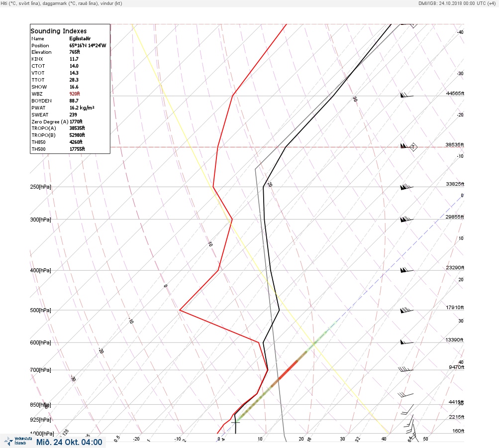Image resolution: width=499 pixels, height=448 pixels.
Task: Click the 500[hPa] pressure label
Action: (x=40, y=310)
